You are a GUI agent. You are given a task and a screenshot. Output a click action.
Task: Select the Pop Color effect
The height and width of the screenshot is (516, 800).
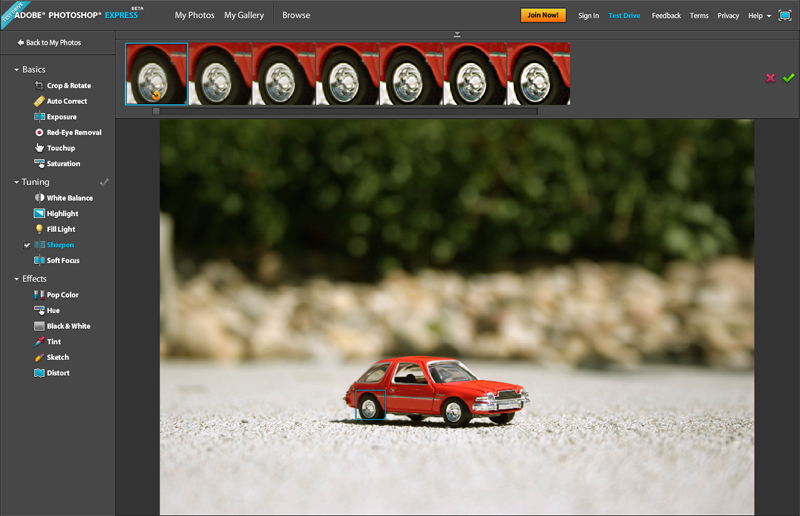click(39, 295)
